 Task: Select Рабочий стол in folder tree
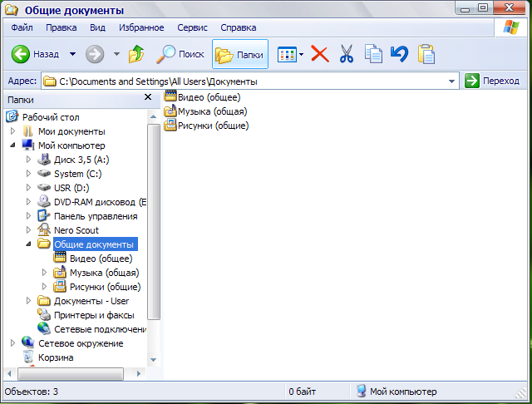pos(51,117)
